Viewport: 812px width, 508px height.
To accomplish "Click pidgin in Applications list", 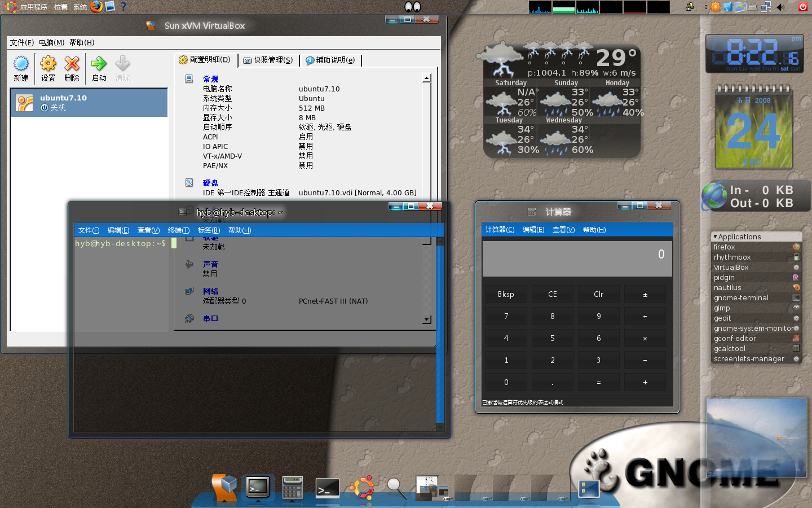I will 756,277.
